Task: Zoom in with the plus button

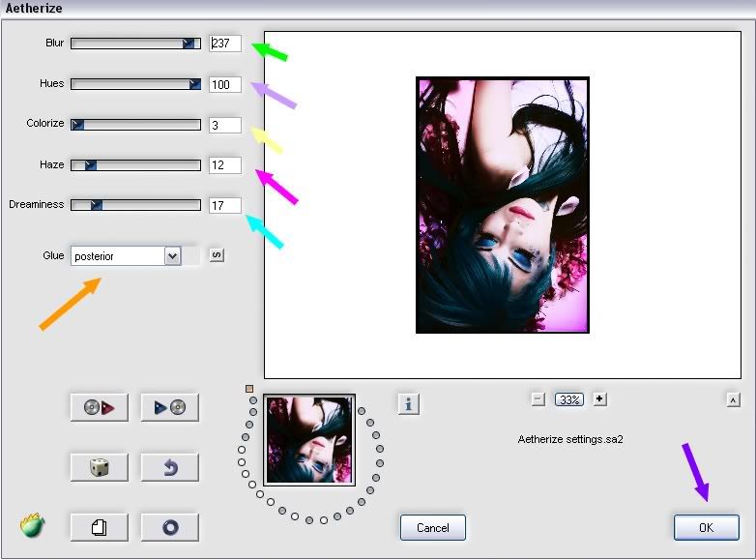Action: [x=599, y=399]
